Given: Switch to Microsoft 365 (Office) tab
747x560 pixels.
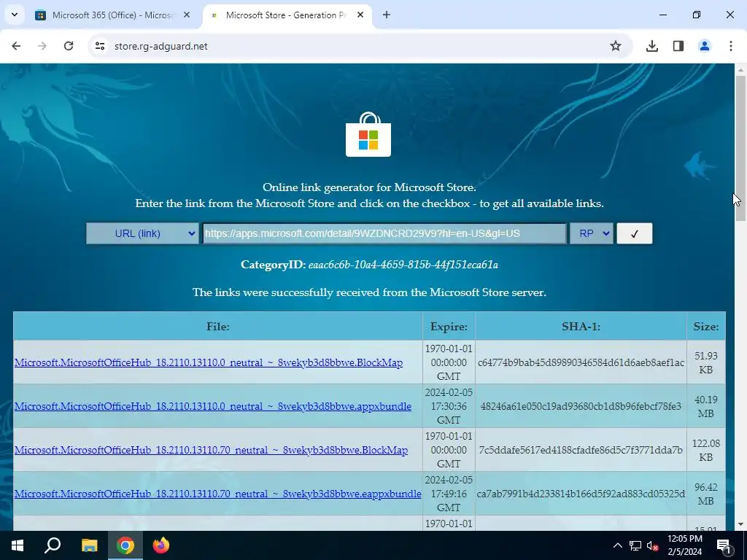Looking at the screenshot, I should [112, 15].
